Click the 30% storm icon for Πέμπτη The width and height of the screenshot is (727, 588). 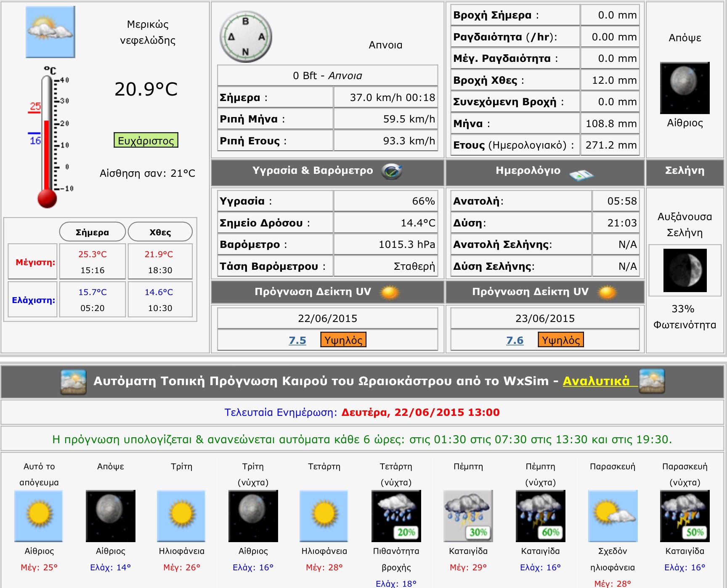(x=468, y=516)
